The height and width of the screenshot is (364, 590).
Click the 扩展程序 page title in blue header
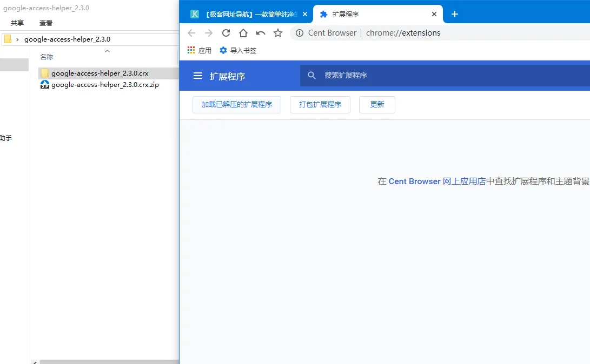[x=227, y=76]
